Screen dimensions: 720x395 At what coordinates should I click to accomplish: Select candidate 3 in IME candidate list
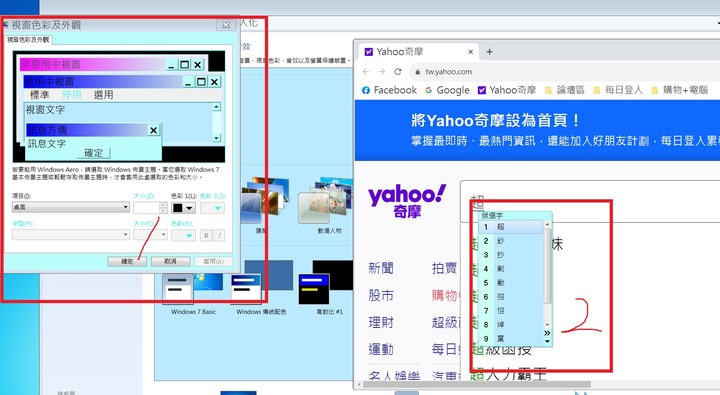pos(511,255)
